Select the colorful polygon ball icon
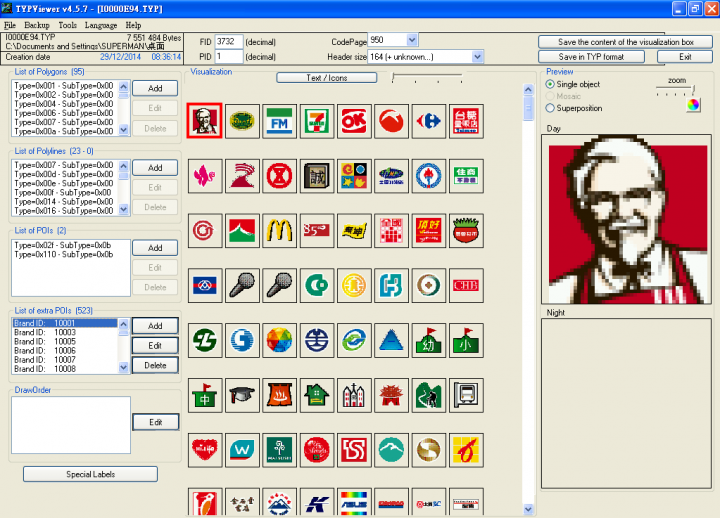 point(279,340)
